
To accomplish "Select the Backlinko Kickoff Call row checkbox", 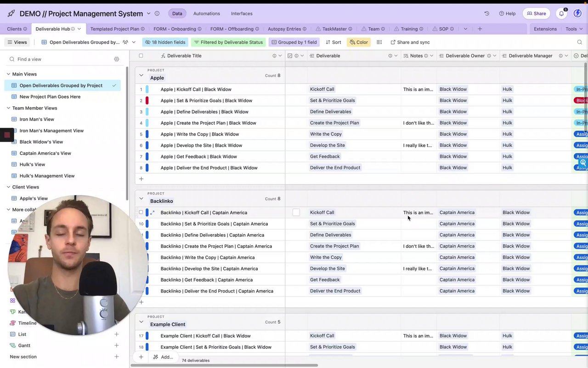I will click(x=141, y=213).
